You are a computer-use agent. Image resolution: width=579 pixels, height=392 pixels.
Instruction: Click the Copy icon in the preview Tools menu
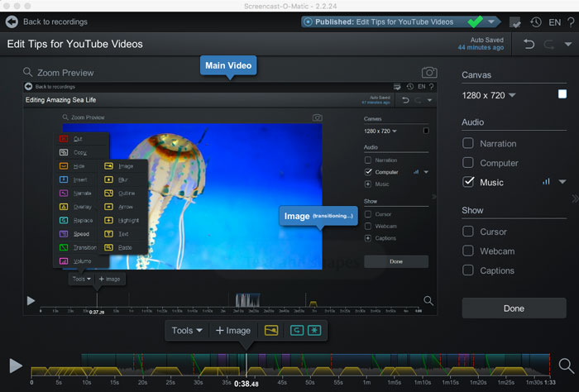tap(64, 152)
